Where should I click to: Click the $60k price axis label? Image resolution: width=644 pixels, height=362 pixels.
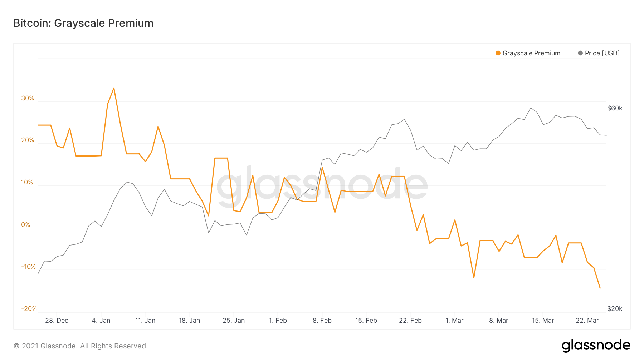click(615, 108)
